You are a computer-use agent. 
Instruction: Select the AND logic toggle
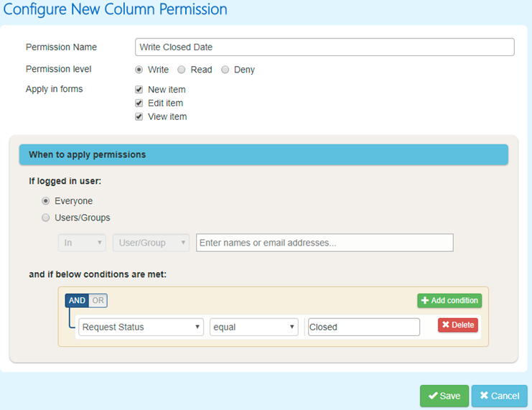point(77,300)
